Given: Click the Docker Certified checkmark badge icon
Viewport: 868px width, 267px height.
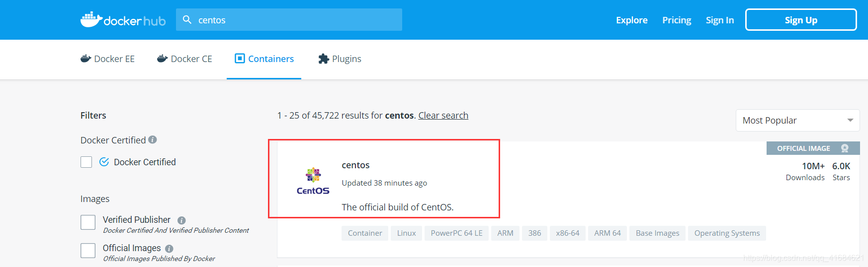Looking at the screenshot, I should (x=104, y=162).
